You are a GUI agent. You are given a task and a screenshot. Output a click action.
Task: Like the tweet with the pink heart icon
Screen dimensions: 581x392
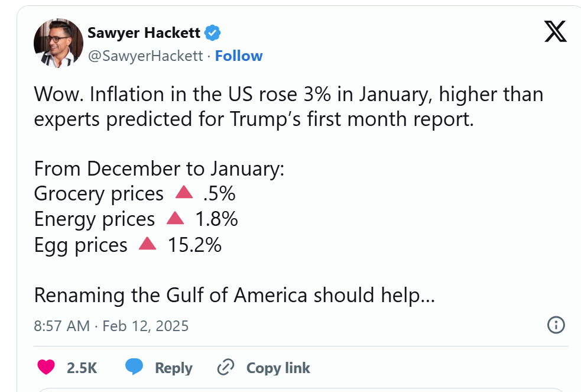(46, 367)
